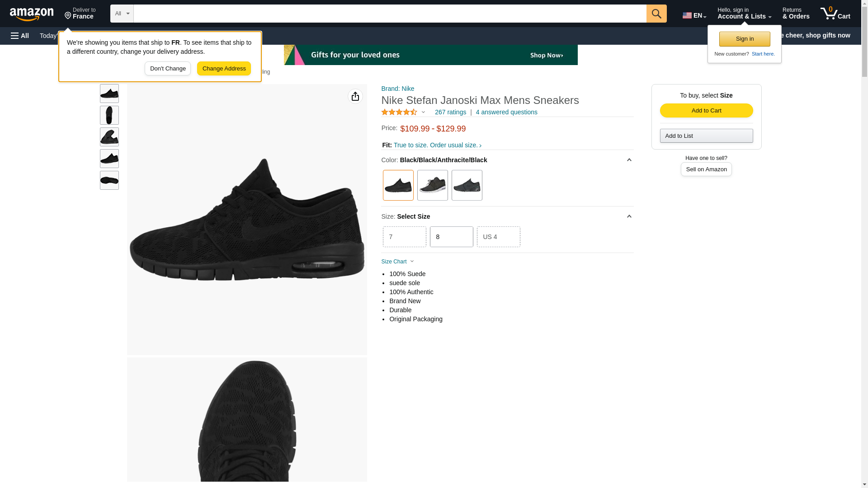Choose the black with white sole color swatch
Screen dimensions: 868x488
[432, 185]
